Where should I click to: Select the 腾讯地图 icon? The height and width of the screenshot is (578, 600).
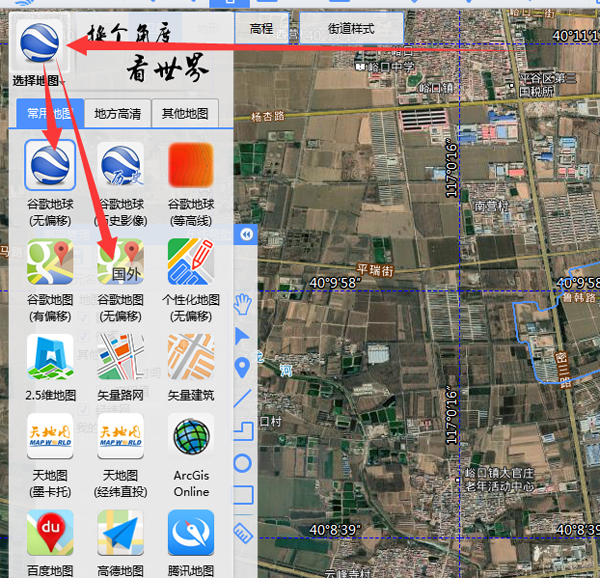pos(191,532)
